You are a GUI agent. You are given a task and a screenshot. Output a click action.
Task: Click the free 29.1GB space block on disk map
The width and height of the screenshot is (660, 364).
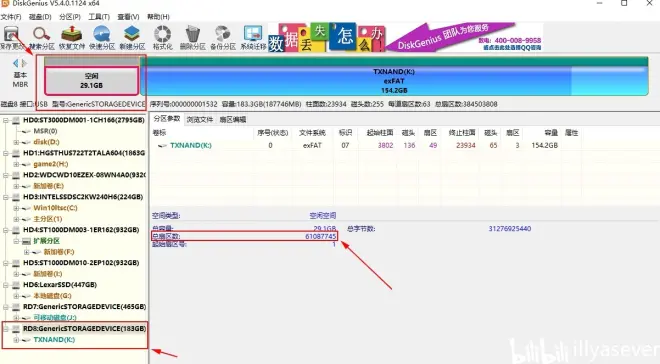tap(91, 80)
